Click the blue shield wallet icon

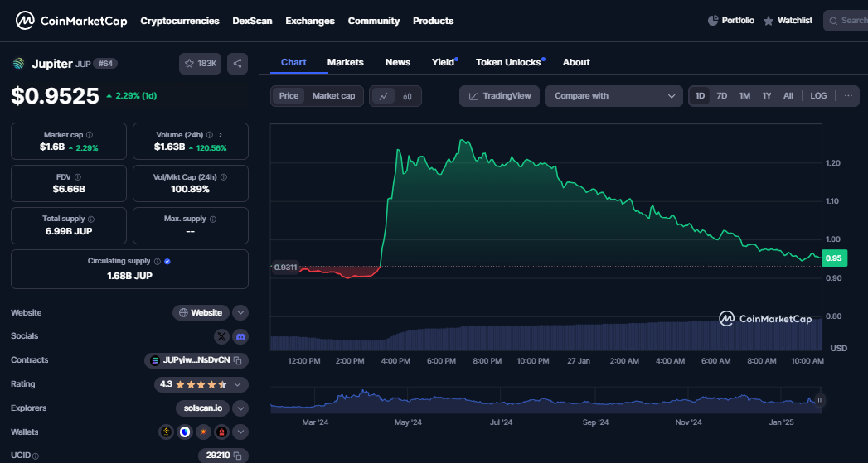click(184, 432)
